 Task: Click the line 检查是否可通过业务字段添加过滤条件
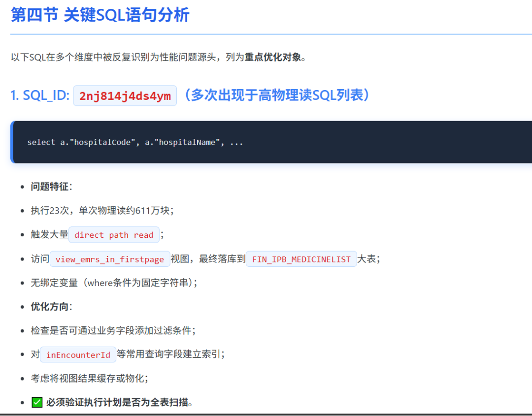click(x=113, y=330)
